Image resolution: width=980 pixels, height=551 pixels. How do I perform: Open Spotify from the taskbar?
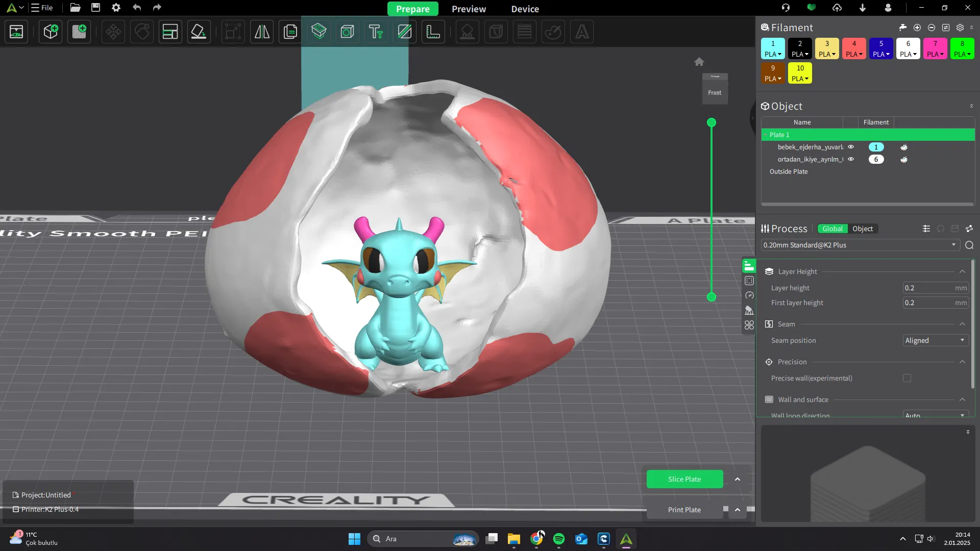tap(559, 538)
